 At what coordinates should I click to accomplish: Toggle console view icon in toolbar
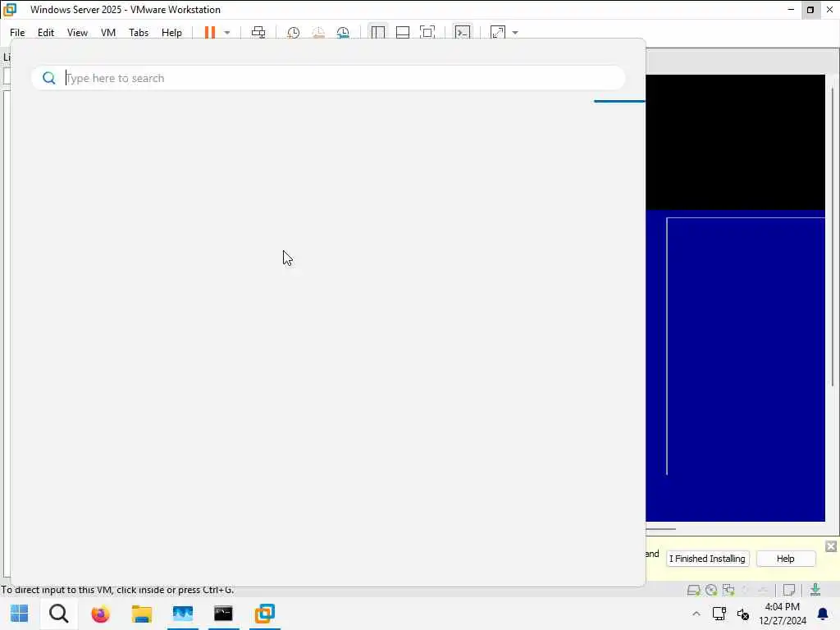click(463, 33)
